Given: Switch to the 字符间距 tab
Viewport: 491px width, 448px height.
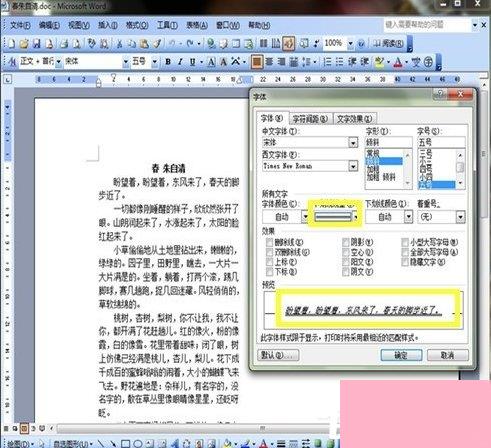Looking at the screenshot, I should pyautogui.click(x=310, y=119).
